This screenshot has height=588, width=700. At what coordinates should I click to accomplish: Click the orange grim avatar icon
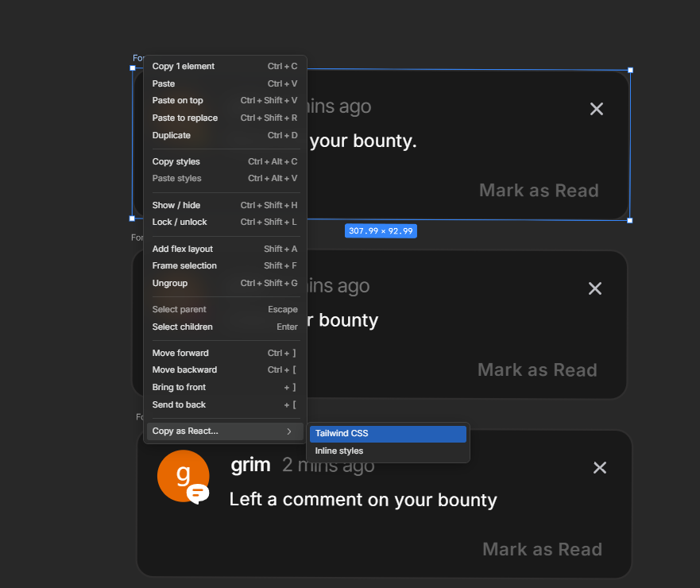click(183, 475)
